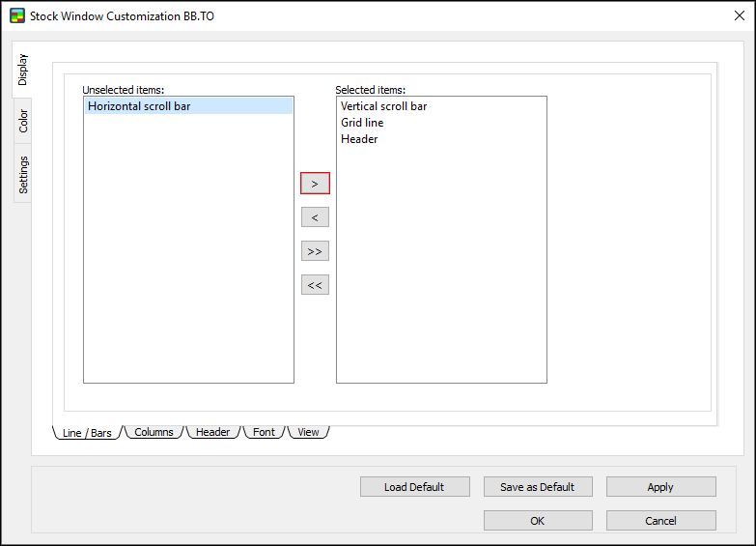The width and height of the screenshot is (756, 546).
Task: Click the Stock Window app icon in title bar
Action: (17, 15)
